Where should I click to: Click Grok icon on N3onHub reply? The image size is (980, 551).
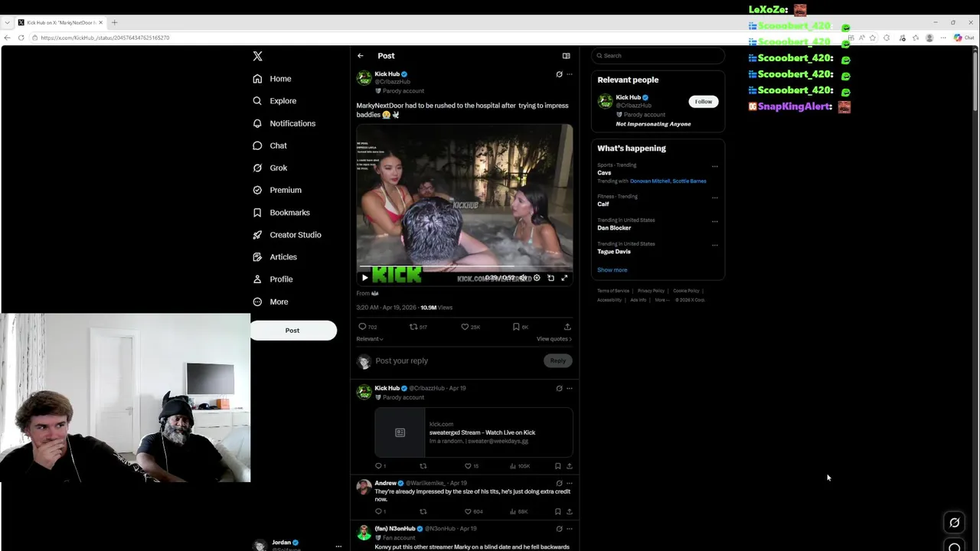559,529
